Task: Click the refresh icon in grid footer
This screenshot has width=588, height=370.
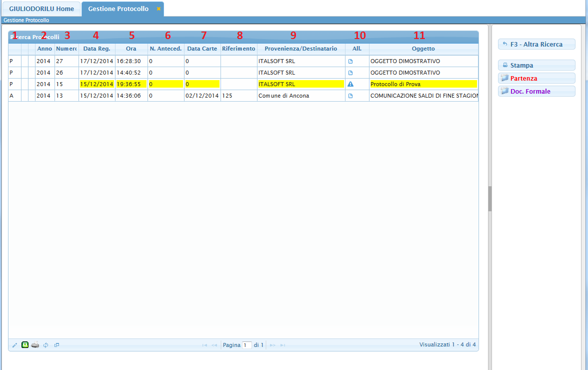Action: point(45,345)
